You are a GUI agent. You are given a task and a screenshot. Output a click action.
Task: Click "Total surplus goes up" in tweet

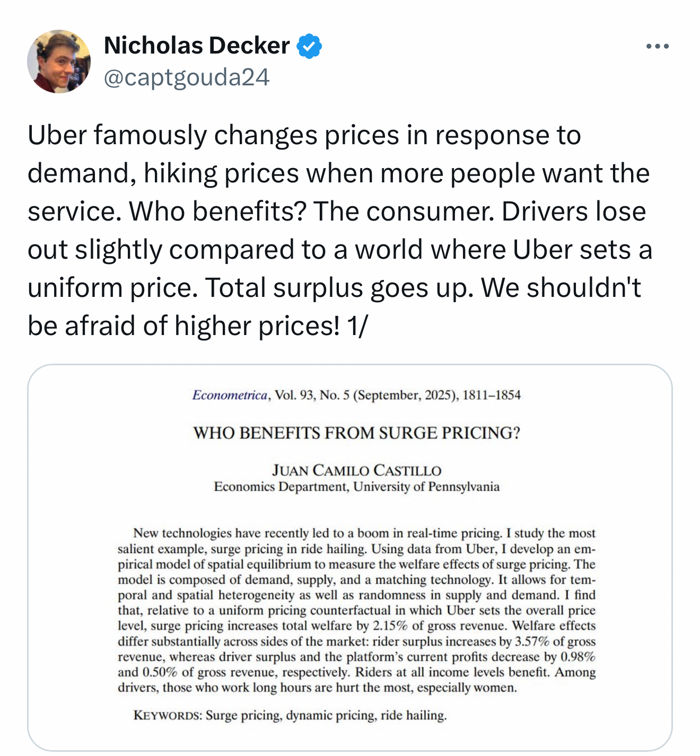339,288
